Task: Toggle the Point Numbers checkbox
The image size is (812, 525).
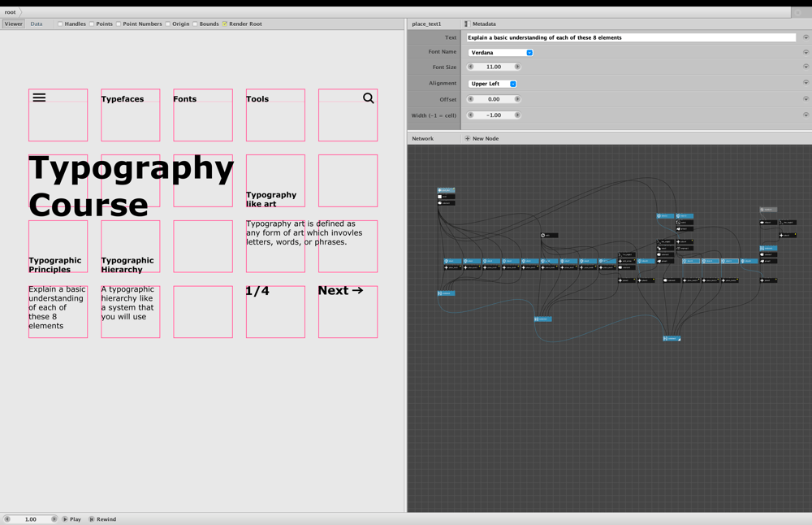Action: 119,24
